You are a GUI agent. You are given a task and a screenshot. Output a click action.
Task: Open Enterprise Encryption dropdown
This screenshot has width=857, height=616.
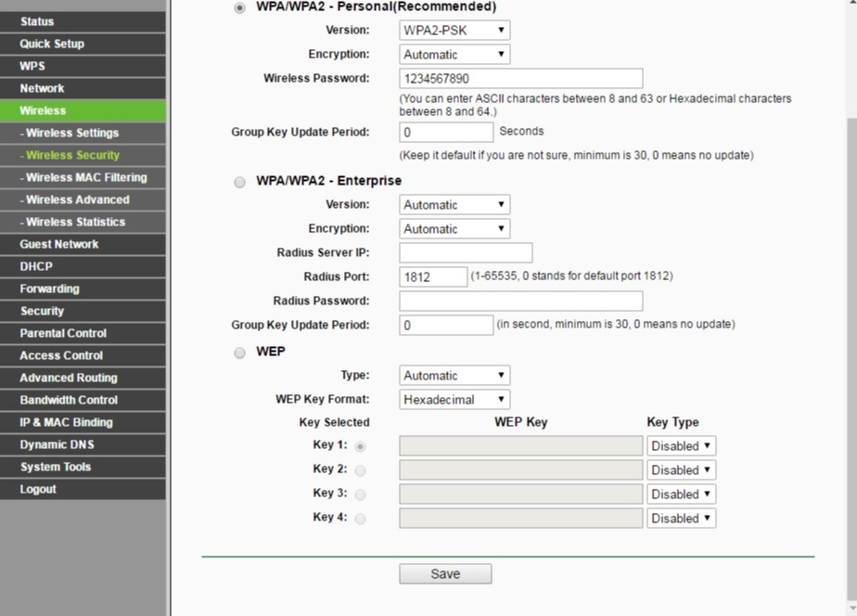(x=454, y=228)
